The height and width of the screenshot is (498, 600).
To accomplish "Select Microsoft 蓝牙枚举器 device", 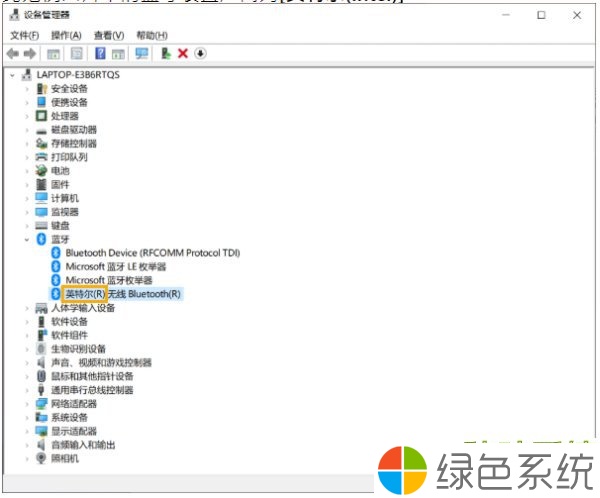I will (109, 281).
